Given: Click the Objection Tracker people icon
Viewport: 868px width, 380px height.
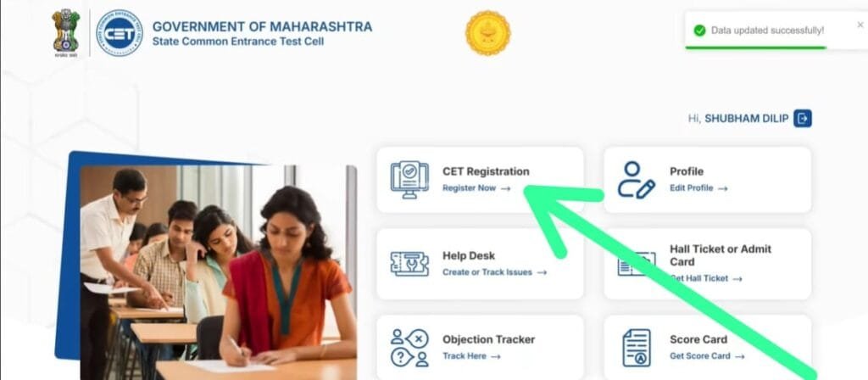Looking at the screenshot, I should 409,348.
